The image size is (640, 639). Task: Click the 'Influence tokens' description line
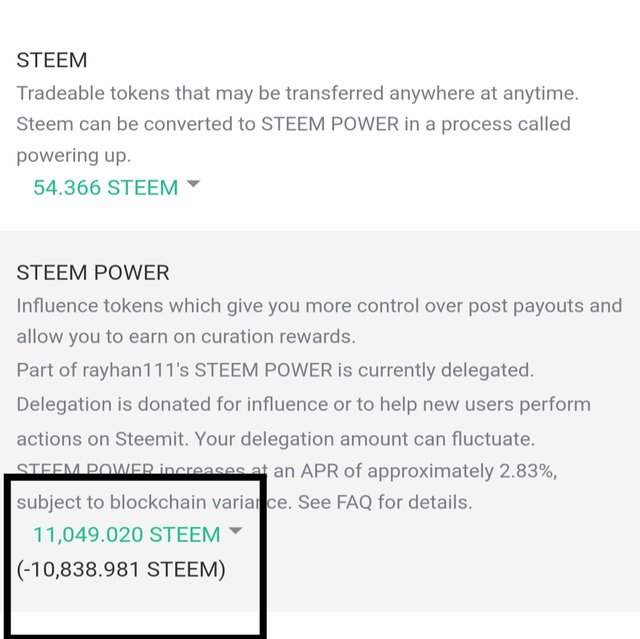coord(318,306)
